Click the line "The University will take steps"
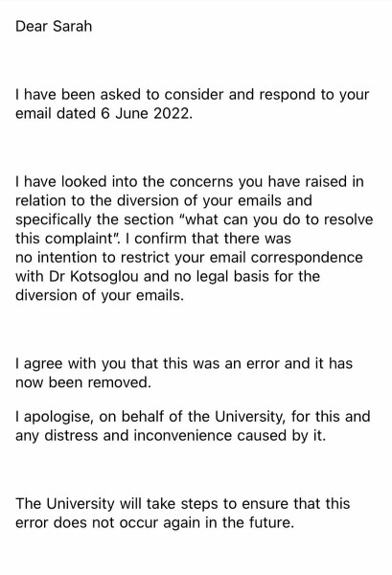 117,504
